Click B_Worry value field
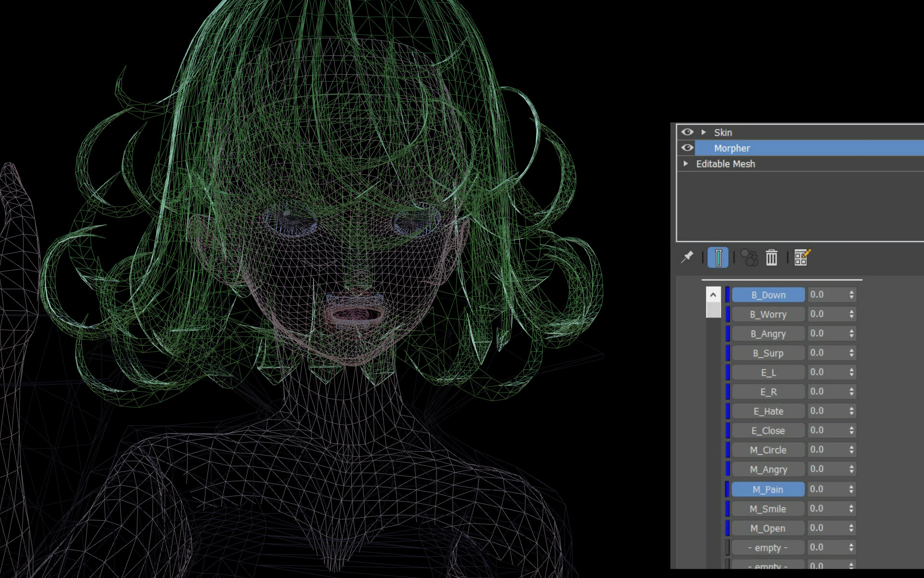 pyautogui.click(x=827, y=314)
